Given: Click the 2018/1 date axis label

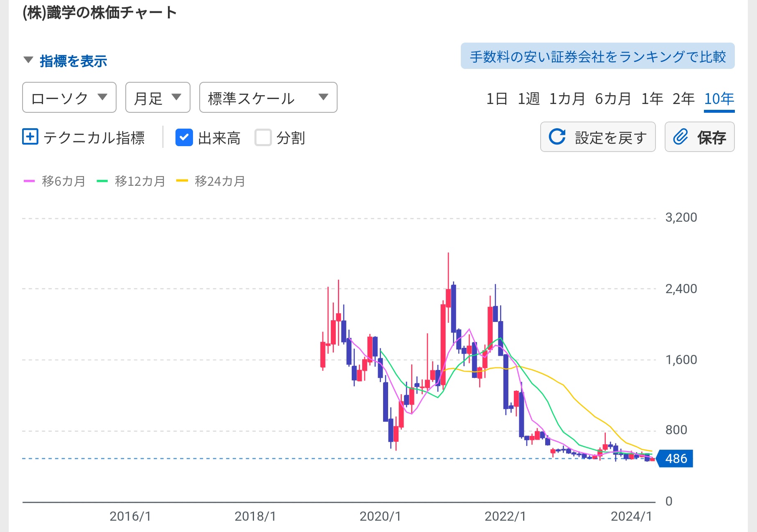Looking at the screenshot, I should click(255, 517).
